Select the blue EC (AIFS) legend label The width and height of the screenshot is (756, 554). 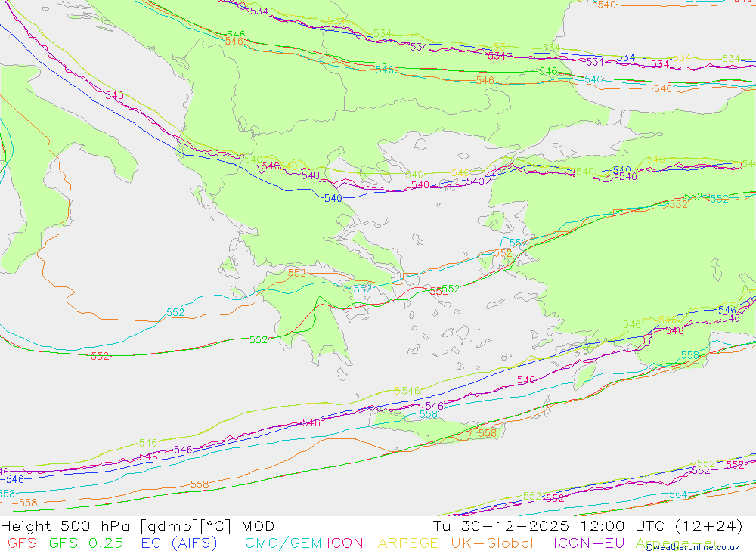179,543
